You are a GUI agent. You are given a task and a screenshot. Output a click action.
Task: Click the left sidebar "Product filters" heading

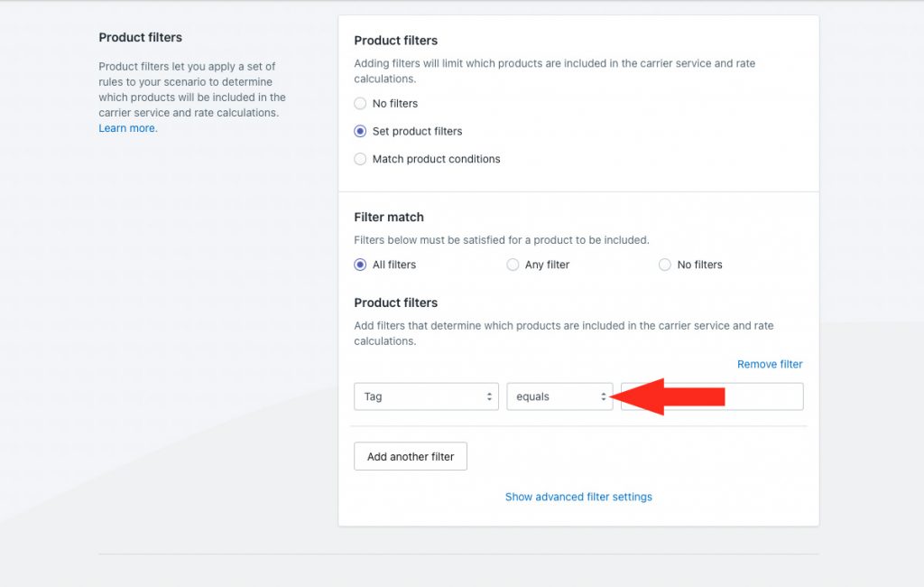140,37
